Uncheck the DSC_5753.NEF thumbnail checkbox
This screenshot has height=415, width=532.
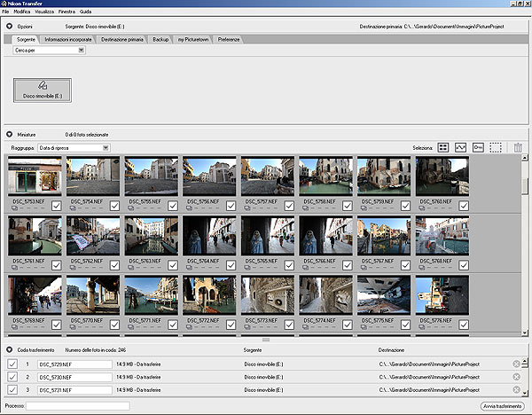(57, 206)
